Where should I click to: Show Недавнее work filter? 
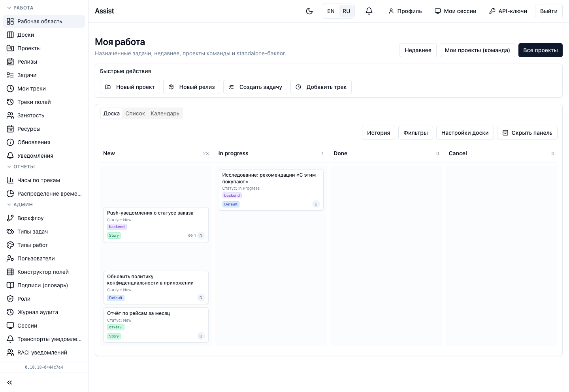(418, 50)
